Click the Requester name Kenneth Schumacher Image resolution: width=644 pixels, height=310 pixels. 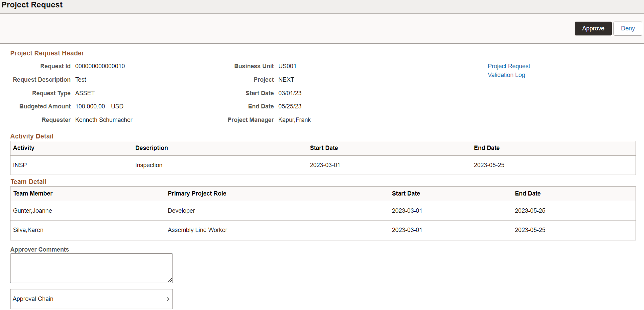click(104, 120)
